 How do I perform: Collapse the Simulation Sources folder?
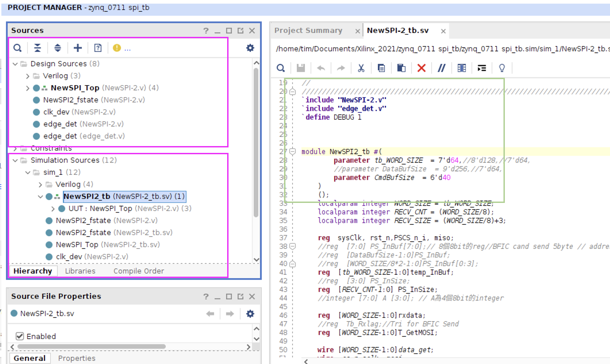pos(15,160)
